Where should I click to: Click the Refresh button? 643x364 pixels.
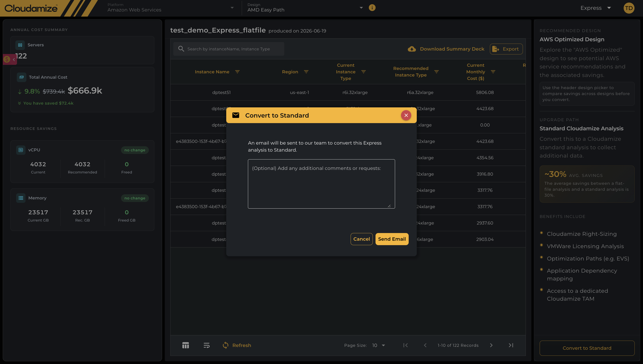click(x=237, y=345)
